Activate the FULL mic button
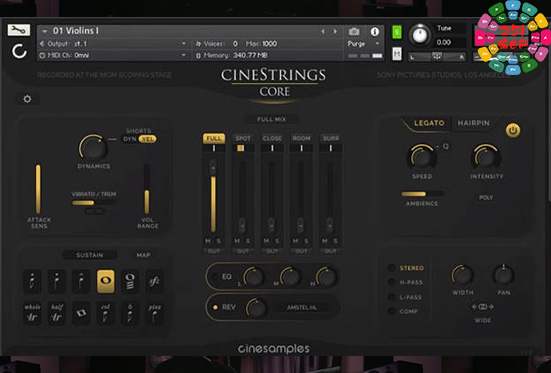 [x=214, y=138]
